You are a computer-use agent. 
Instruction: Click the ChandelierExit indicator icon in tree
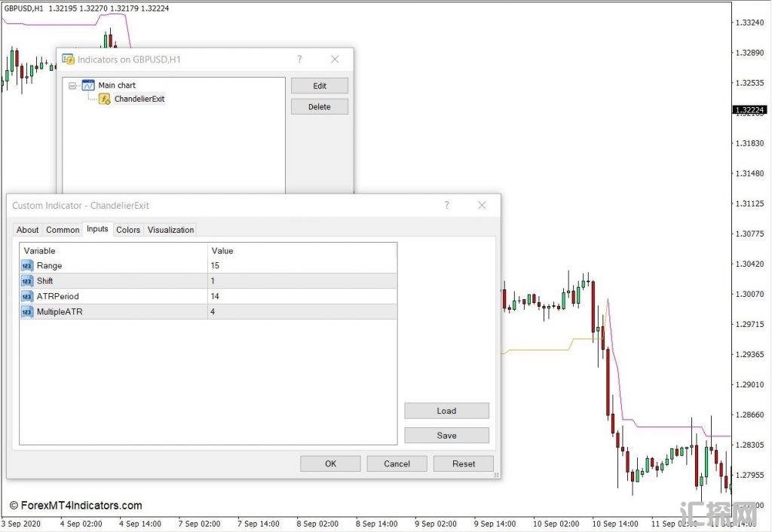105,99
